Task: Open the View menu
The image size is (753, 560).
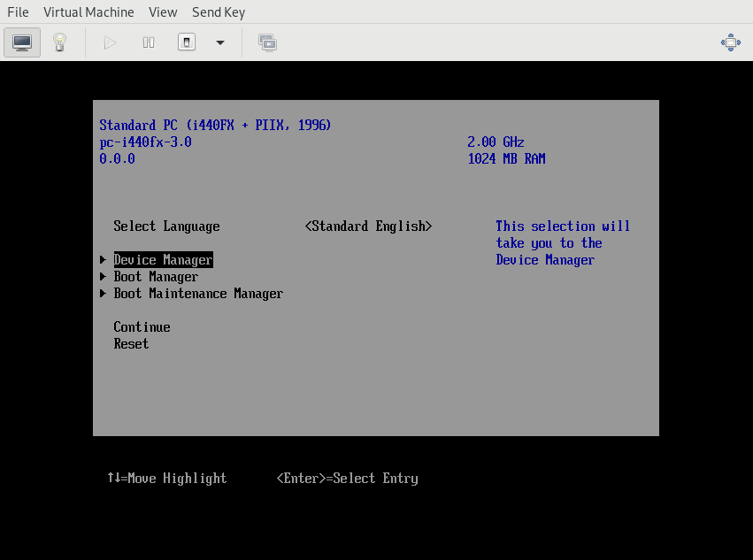Action: click(163, 12)
